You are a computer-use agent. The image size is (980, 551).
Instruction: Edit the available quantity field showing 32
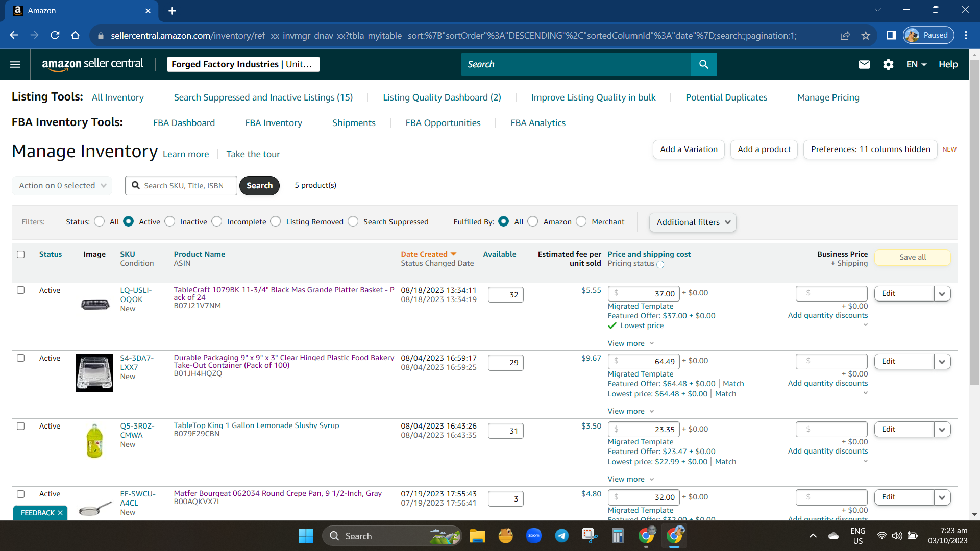[506, 295]
